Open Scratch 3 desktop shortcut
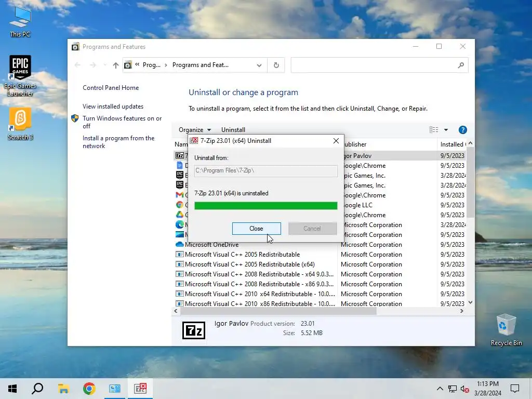Viewport: 532px width, 399px height. 20,124
